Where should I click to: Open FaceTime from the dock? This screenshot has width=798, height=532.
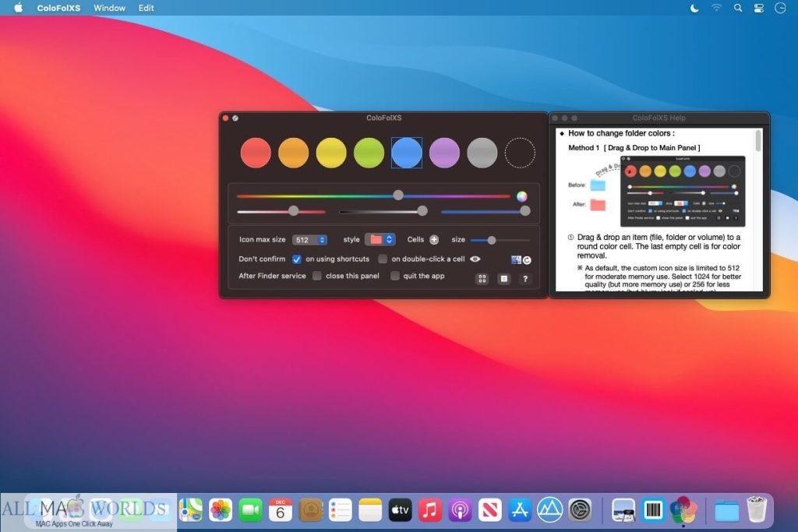tap(250, 510)
